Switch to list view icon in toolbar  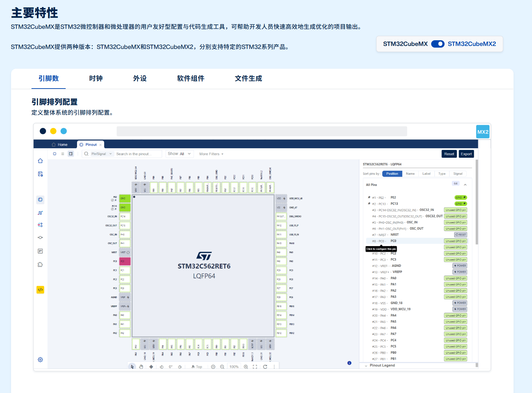(63, 154)
